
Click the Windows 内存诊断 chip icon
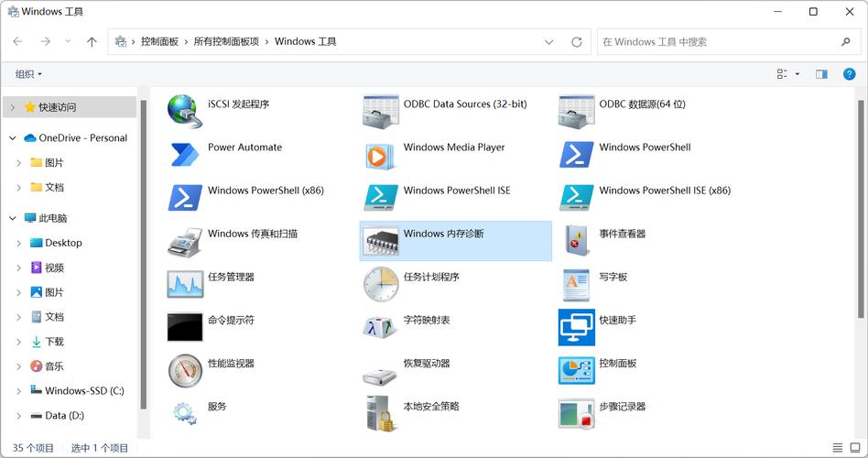(x=380, y=242)
